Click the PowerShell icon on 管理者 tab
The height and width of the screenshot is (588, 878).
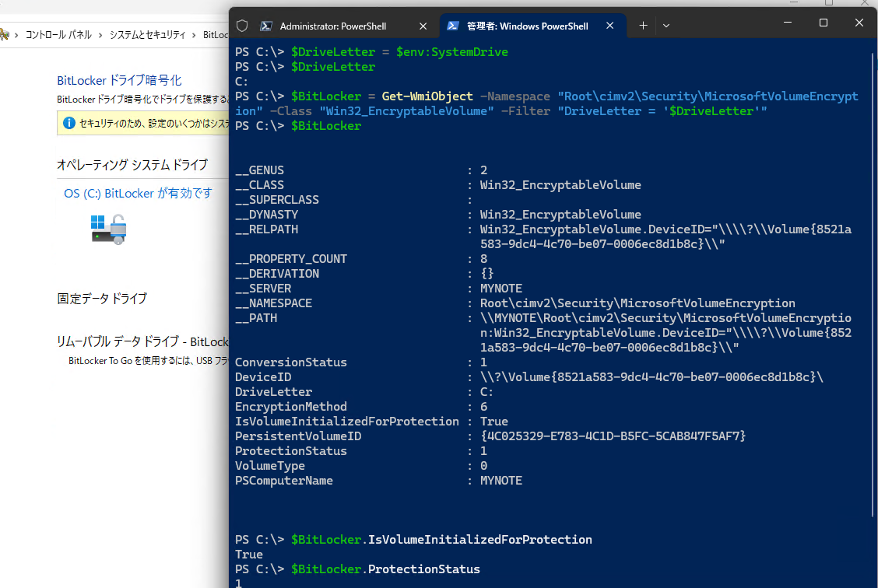[453, 25]
